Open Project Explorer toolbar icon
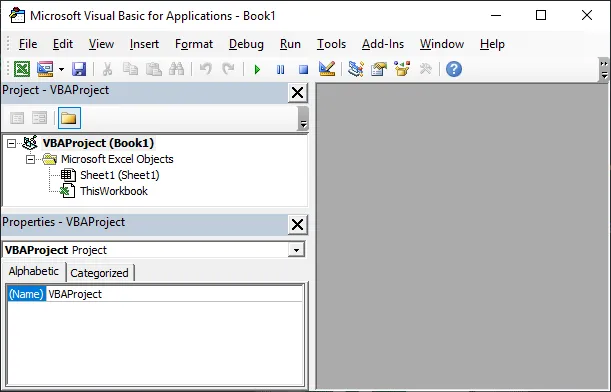 coord(356,69)
